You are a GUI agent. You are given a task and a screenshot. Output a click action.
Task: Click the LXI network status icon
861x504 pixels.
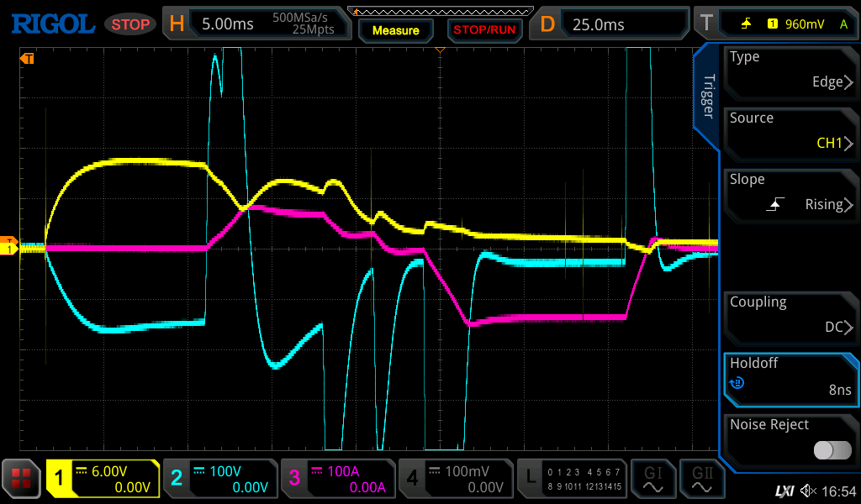click(784, 491)
